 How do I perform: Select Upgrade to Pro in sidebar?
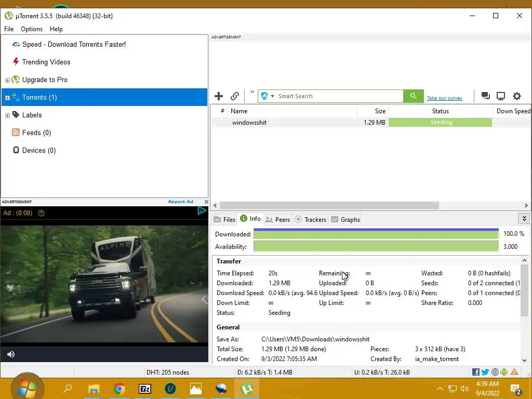(x=45, y=79)
